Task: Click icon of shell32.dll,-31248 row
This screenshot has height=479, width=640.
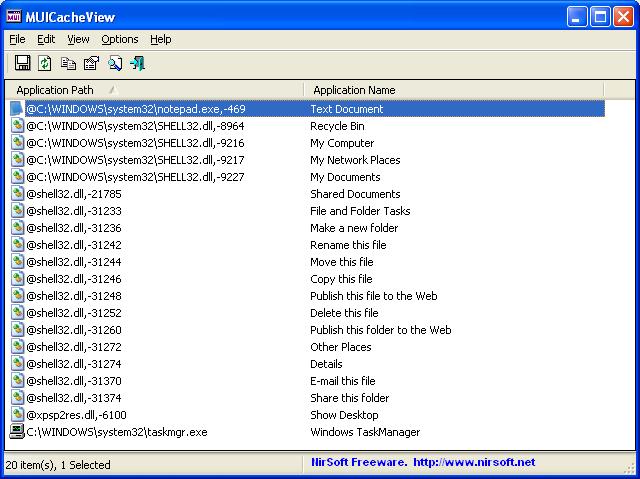Action: (x=17, y=296)
